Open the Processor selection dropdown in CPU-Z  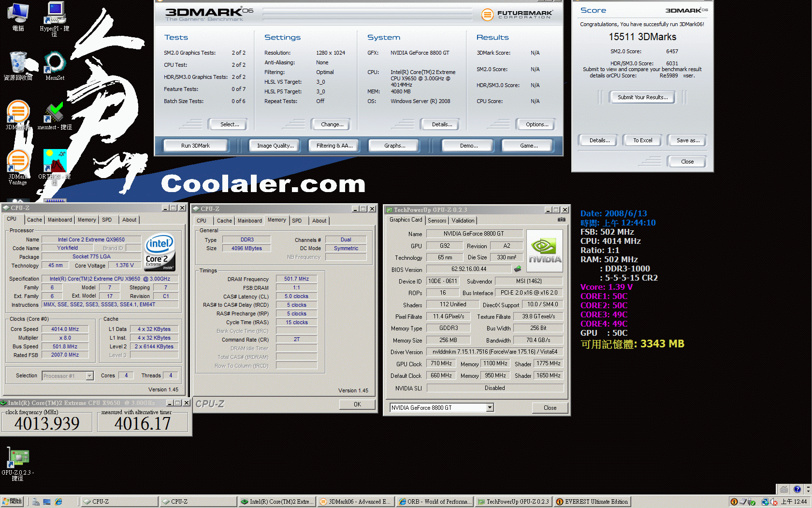pyautogui.click(x=89, y=376)
